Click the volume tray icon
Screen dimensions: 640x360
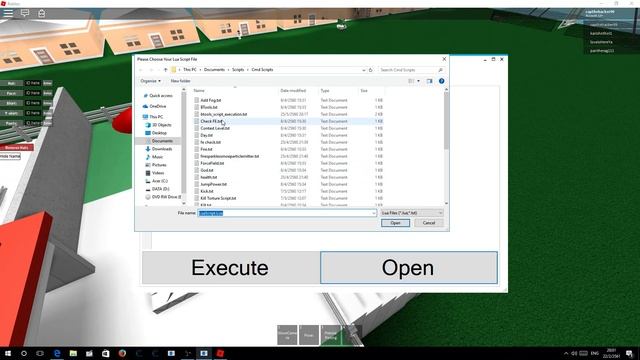point(574,353)
